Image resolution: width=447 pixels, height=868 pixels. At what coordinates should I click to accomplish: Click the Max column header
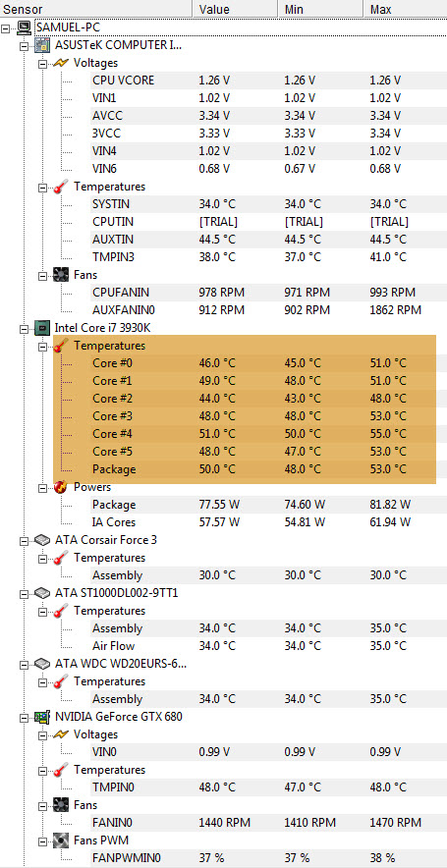tap(406, 9)
